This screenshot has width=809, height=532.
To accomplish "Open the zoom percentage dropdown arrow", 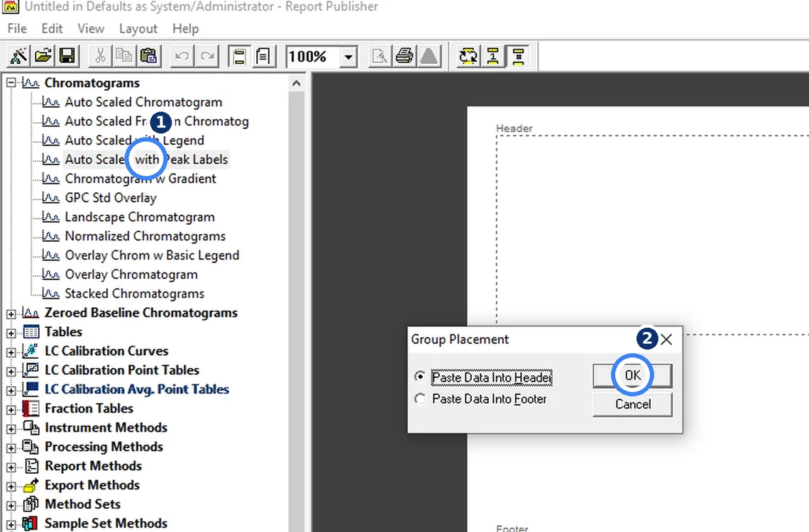I will [x=348, y=56].
